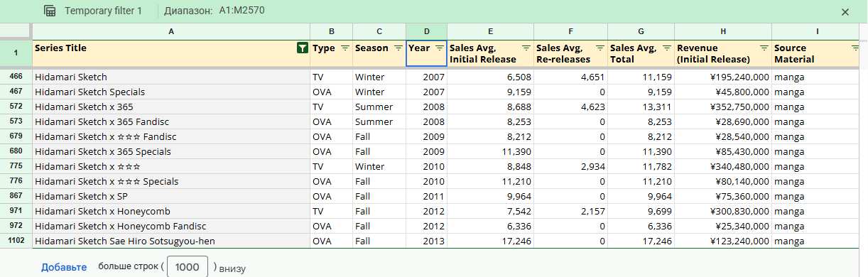
Task: Click the cell Hidamari Sketch x SP
Action: tap(171, 196)
